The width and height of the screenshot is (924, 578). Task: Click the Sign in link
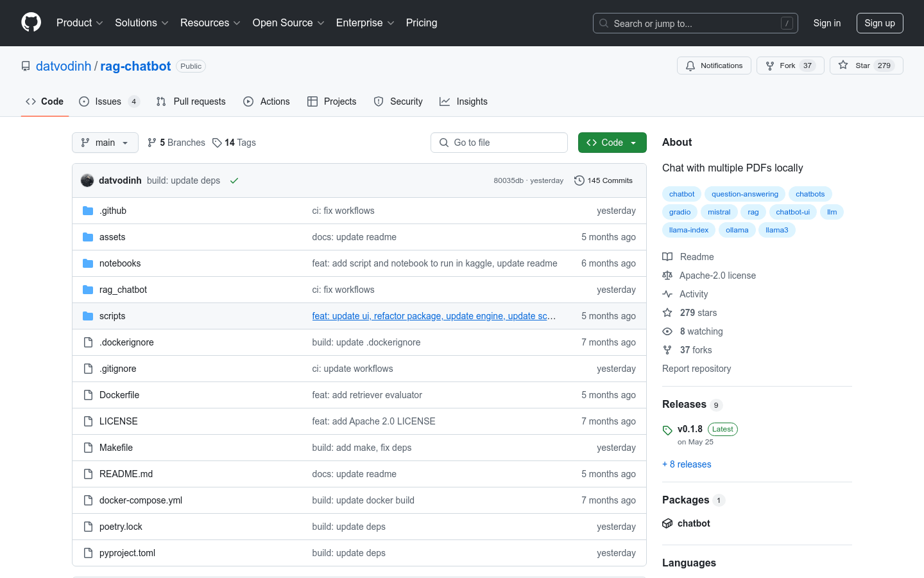click(x=827, y=23)
